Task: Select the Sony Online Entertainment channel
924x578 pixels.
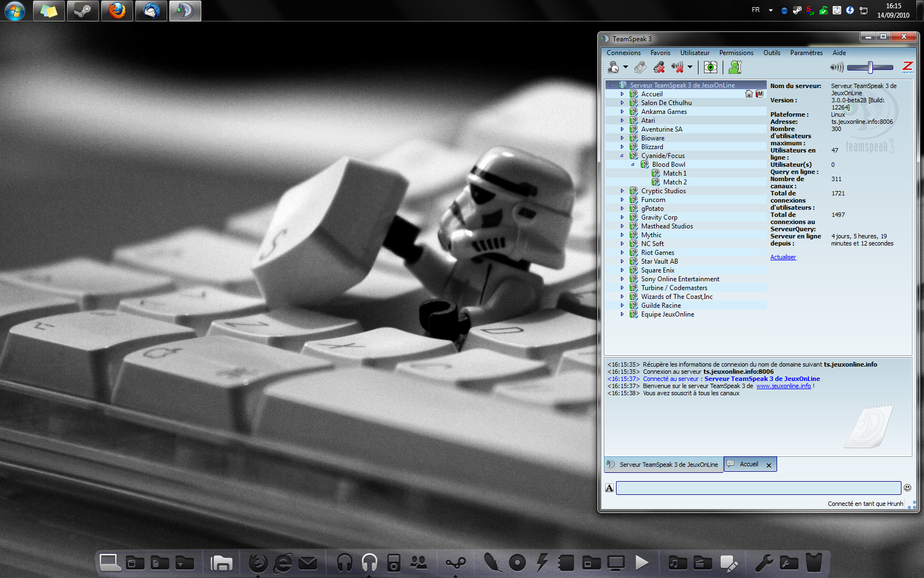Action: point(680,279)
